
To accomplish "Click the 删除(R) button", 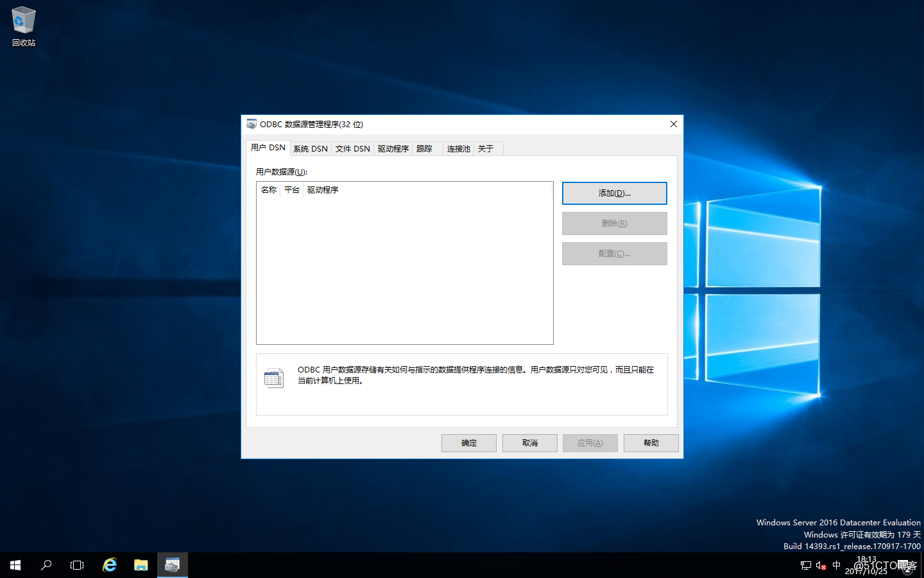I will click(x=615, y=223).
